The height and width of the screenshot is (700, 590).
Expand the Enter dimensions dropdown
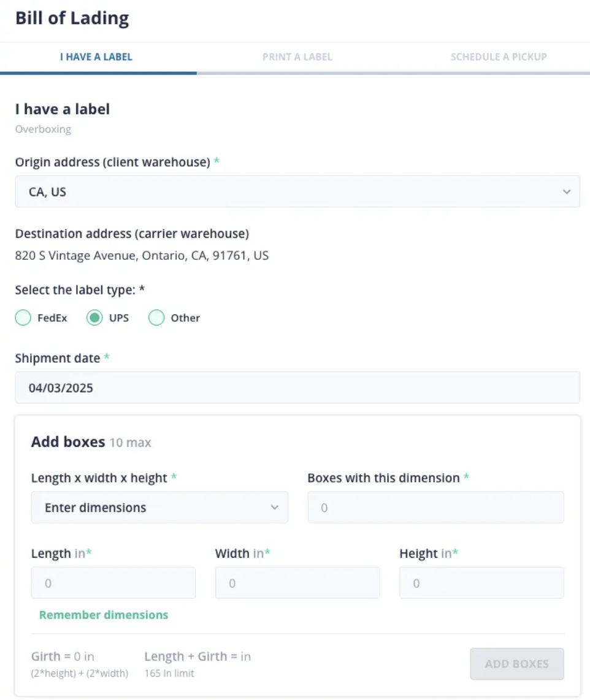[159, 508]
